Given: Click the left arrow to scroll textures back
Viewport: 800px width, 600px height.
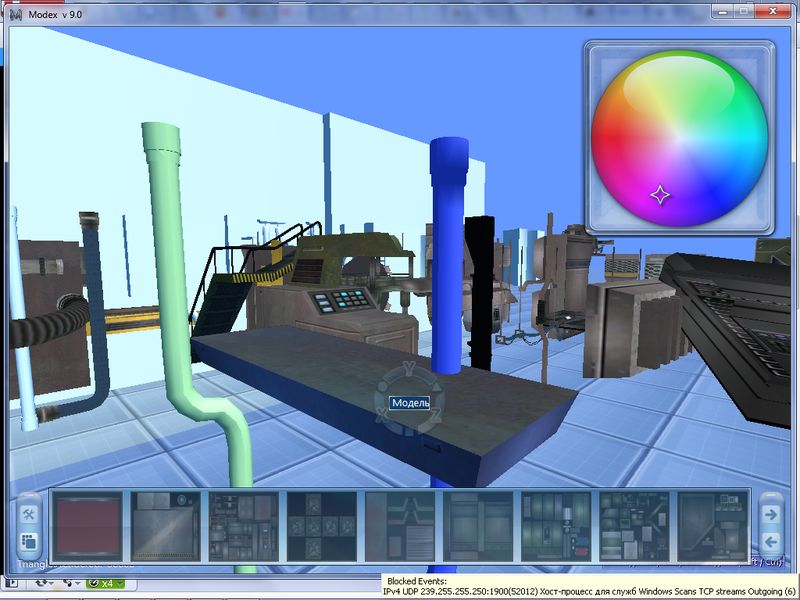Looking at the screenshot, I should [x=770, y=542].
